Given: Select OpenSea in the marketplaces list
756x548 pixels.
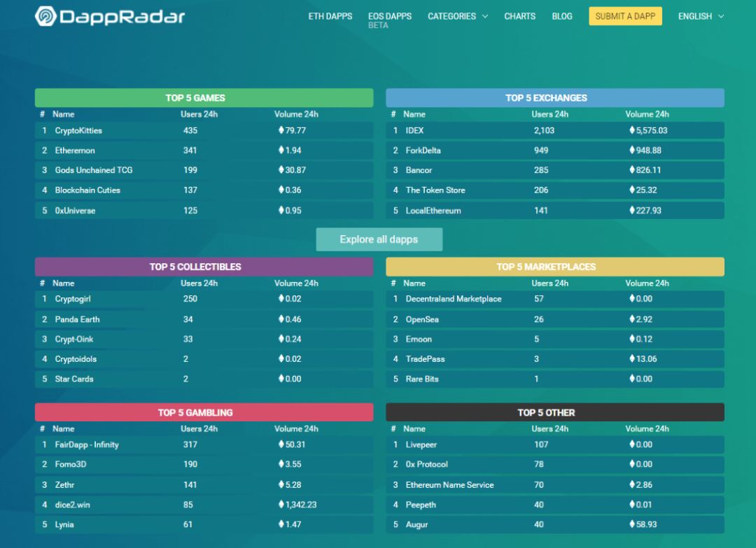Looking at the screenshot, I should (422, 319).
